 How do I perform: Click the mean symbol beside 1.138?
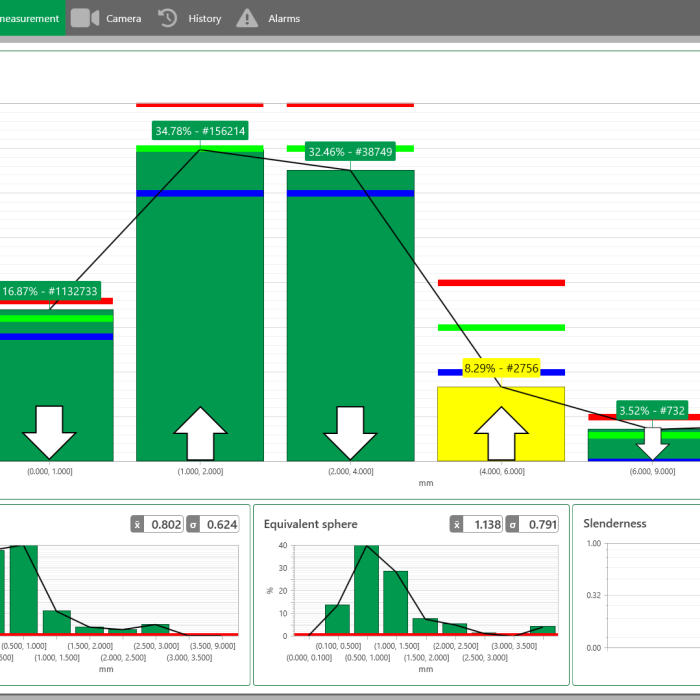click(x=457, y=524)
